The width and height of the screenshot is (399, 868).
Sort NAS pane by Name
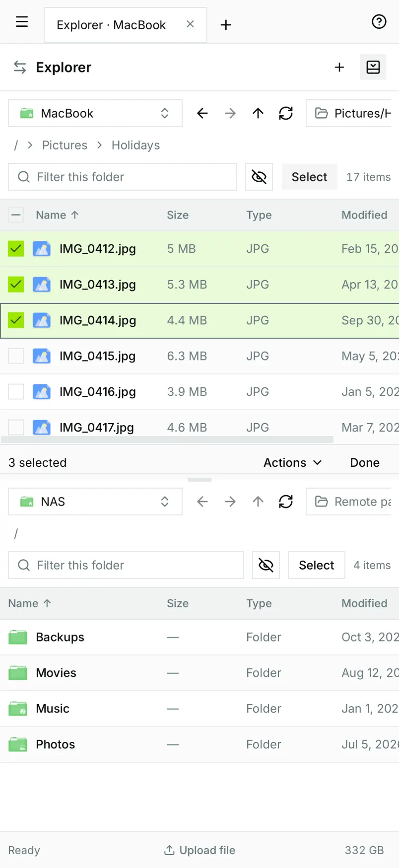coord(30,603)
